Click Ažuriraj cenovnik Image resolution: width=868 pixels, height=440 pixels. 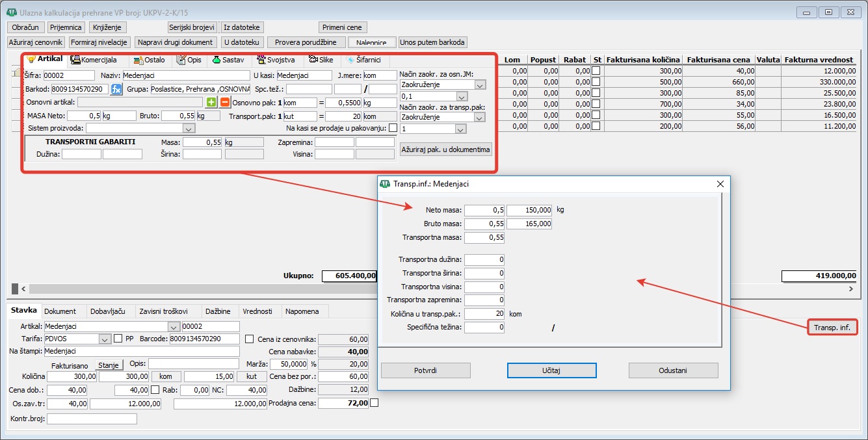36,42
